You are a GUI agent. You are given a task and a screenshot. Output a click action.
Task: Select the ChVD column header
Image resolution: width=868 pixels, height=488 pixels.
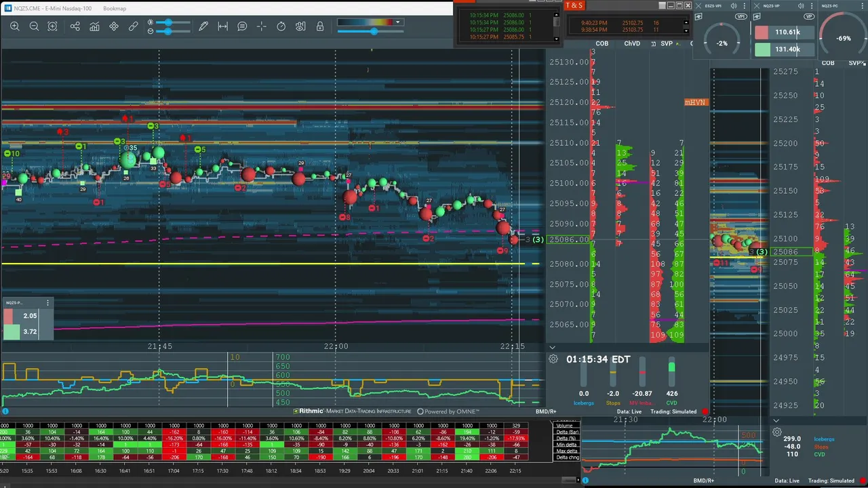tap(631, 44)
